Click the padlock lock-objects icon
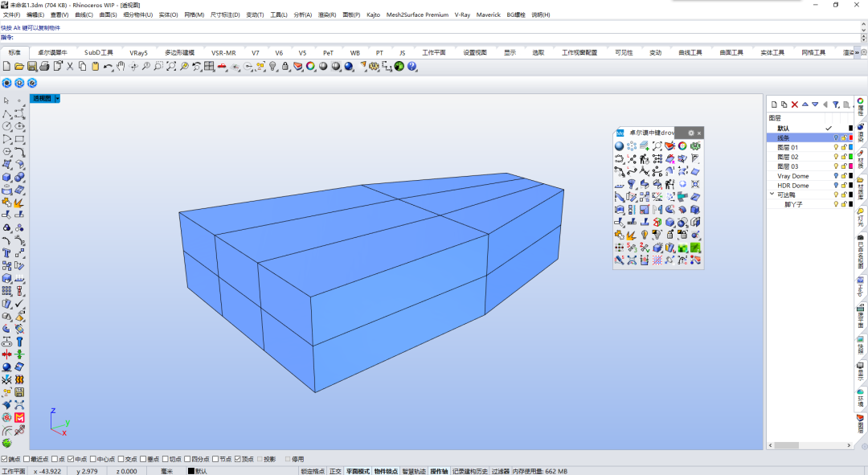This screenshot has height=475, width=868. [285, 67]
